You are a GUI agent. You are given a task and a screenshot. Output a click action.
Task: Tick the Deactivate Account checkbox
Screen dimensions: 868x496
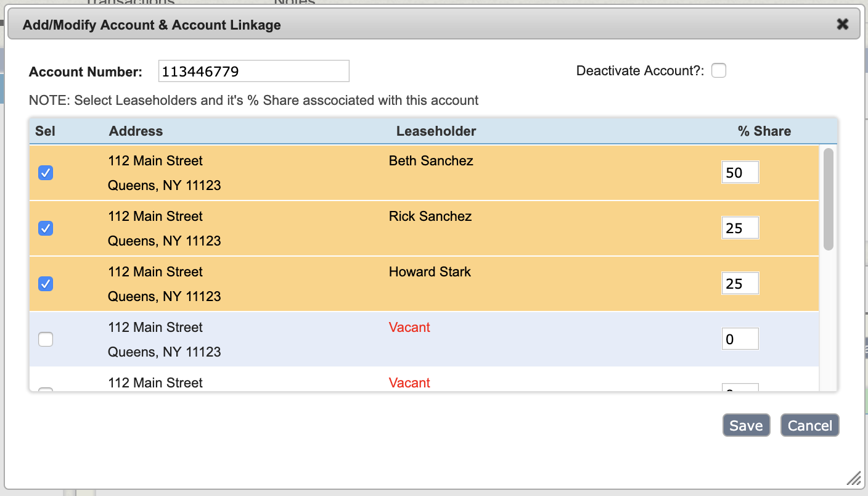[719, 70]
